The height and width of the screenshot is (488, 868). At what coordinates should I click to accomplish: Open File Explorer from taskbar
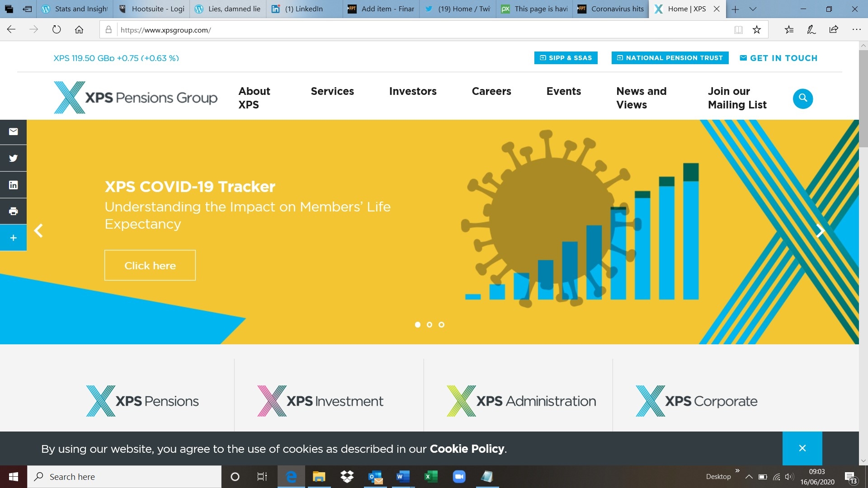click(x=319, y=477)
